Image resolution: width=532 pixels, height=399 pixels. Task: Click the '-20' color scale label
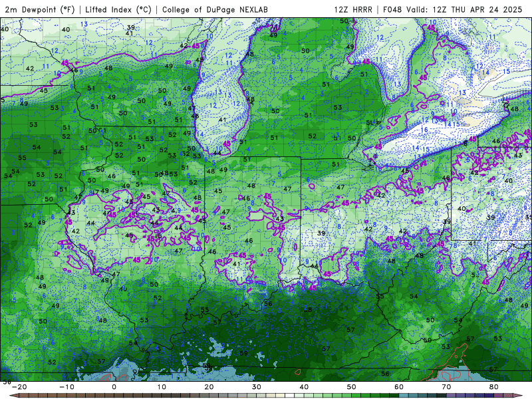[19, 387]
